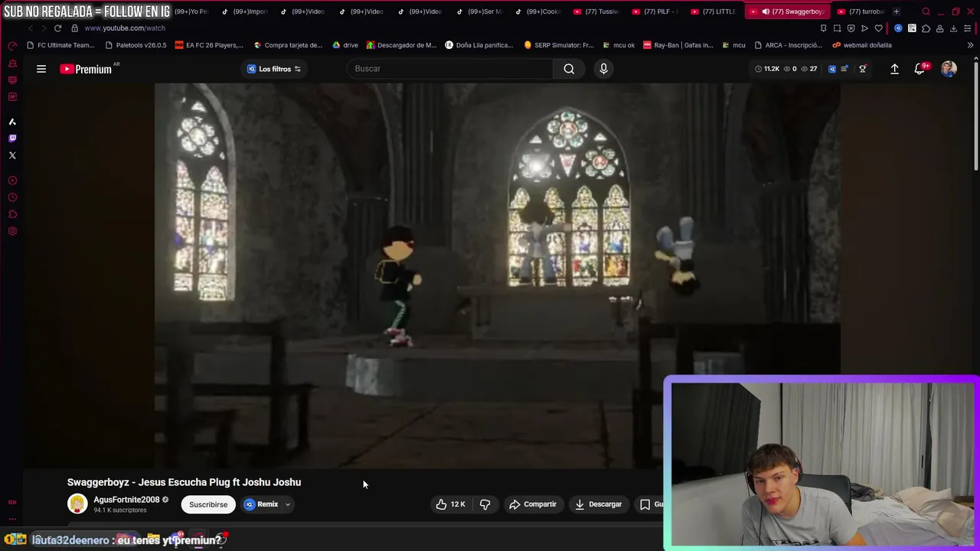The image size is (980, 551).
Task: Open browser tab search magnifier
Action: coord(926,11)
